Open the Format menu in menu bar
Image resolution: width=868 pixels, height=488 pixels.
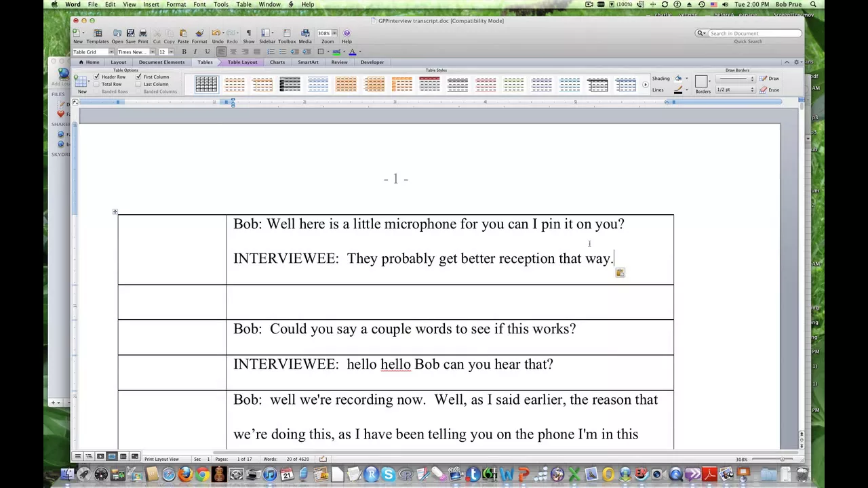point(176,5)
